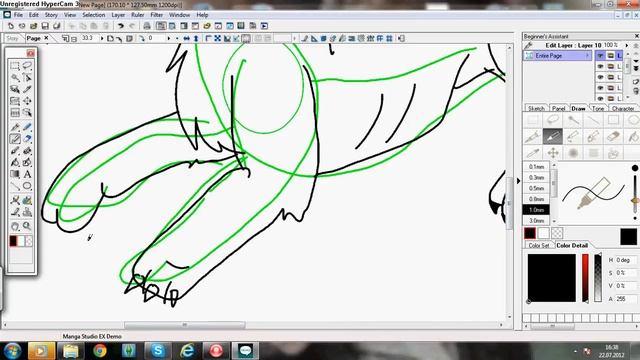640x360 pixels.
Task: Open the Ruler menu
Action: 138,15
